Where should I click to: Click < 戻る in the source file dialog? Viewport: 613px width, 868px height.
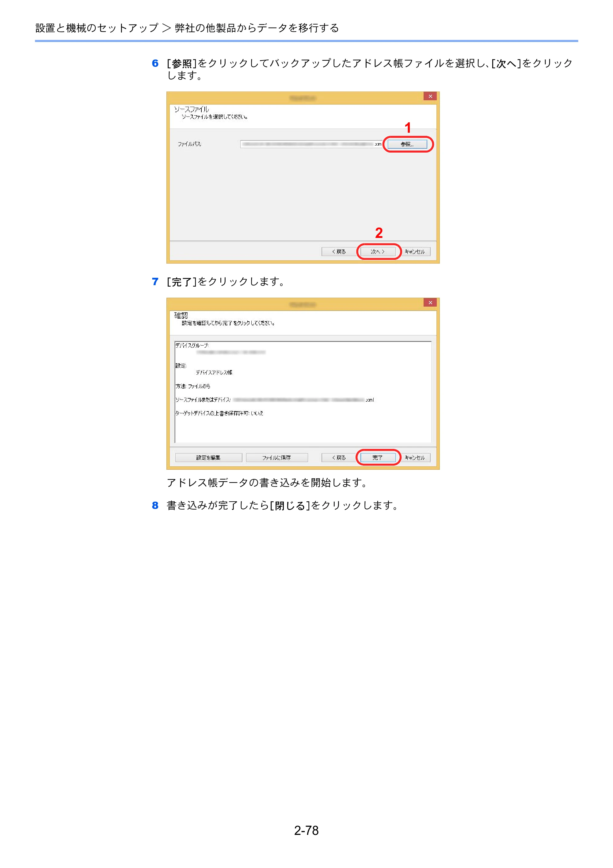click(339, 251)
